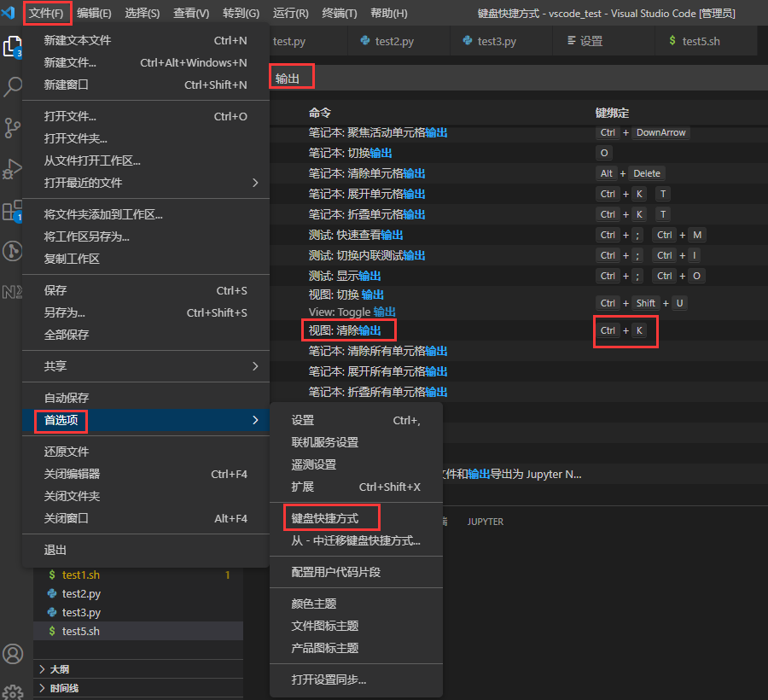The height and width of the screenshot is (700, 768).
Task: Expand the 大纲 section
Action: [x=138, y=669]
